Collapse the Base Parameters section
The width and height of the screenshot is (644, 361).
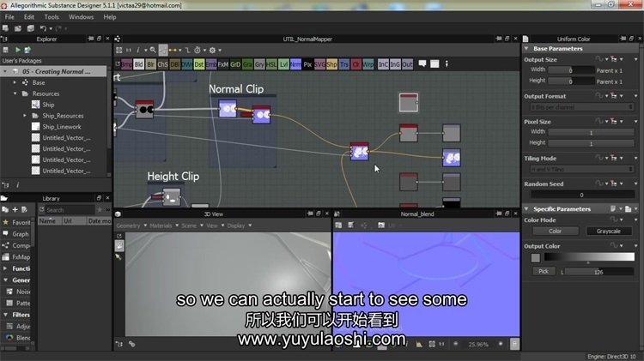click(527, 49)
